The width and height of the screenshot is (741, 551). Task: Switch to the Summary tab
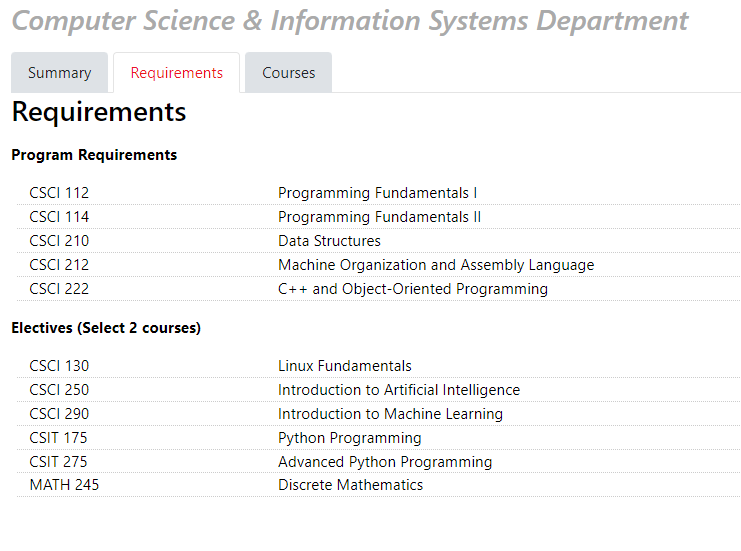coord(59,73)
